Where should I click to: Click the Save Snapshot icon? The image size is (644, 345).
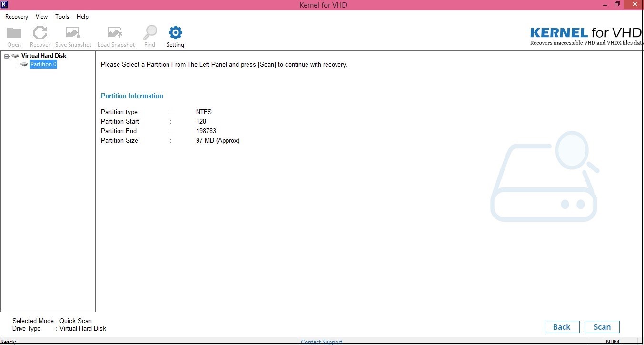tap(73, 32)
